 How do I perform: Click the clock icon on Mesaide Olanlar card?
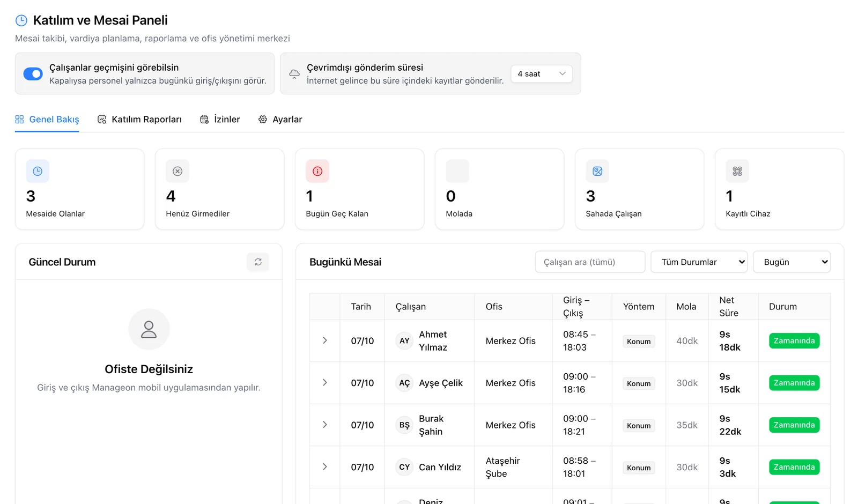click(38, 171)
